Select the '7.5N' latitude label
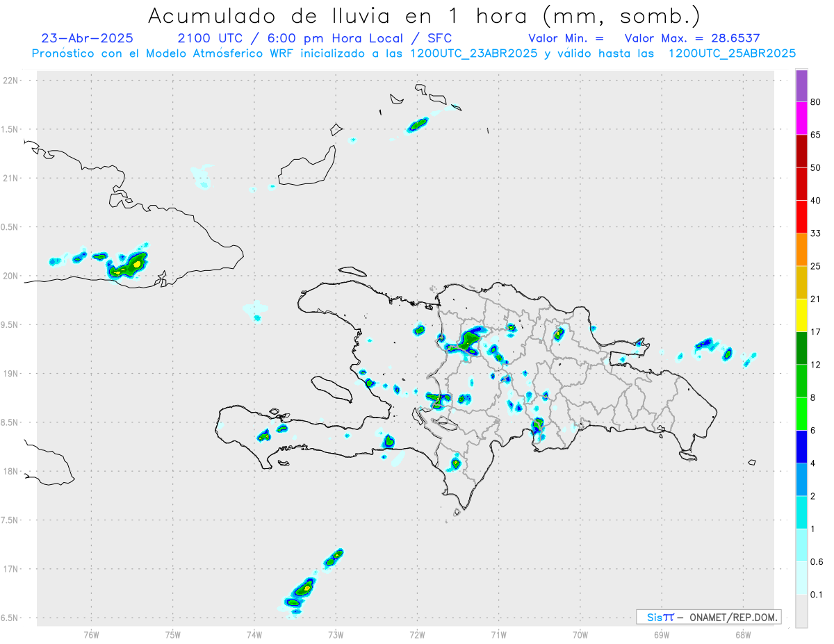834x644 pixels. [10, 520]
